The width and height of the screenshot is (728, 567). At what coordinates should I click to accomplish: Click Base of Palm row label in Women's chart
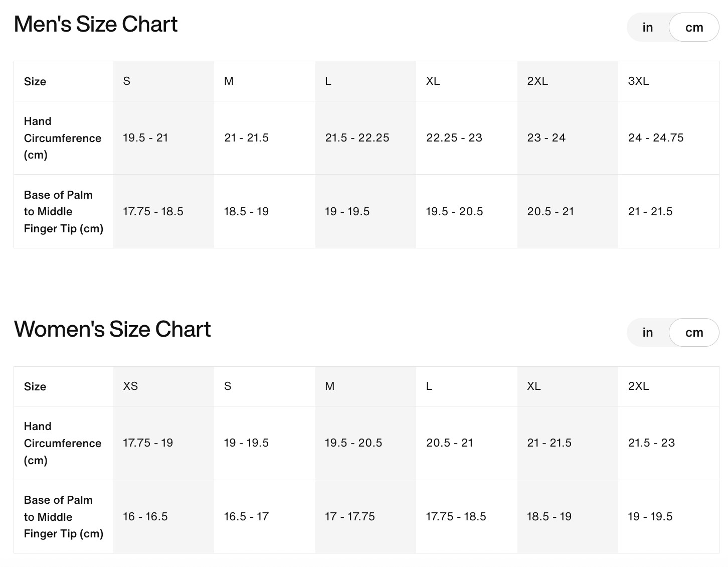point(63,516)
